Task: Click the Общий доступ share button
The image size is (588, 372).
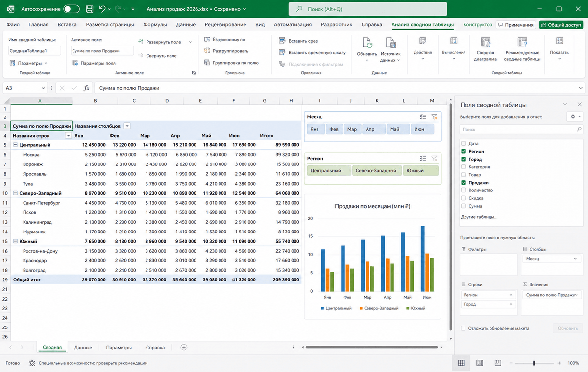Action: point(561,25)
